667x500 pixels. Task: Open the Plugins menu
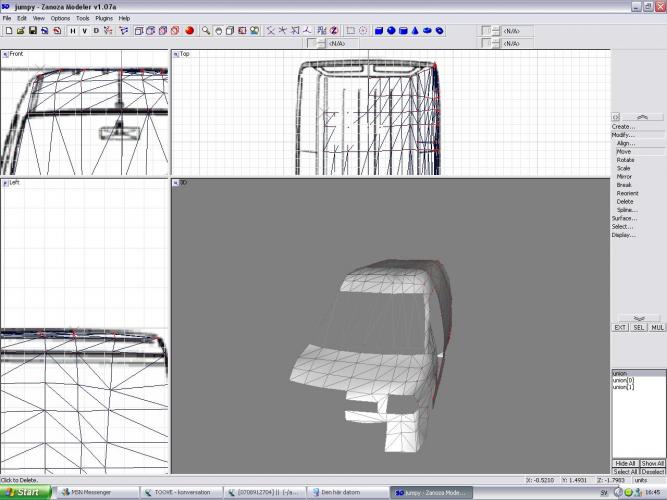pyautogui.click(x=104, y=18)
